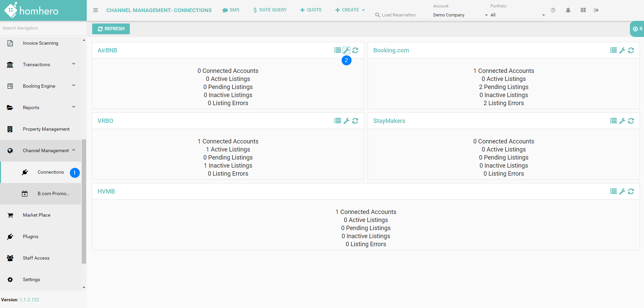Open the apps grid icon in header

point(583,10)
